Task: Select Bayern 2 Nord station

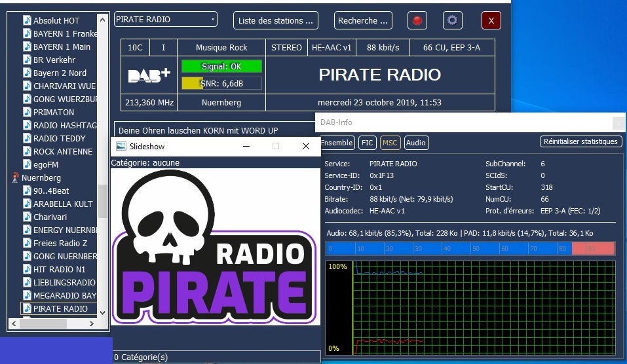Action: 60,73
